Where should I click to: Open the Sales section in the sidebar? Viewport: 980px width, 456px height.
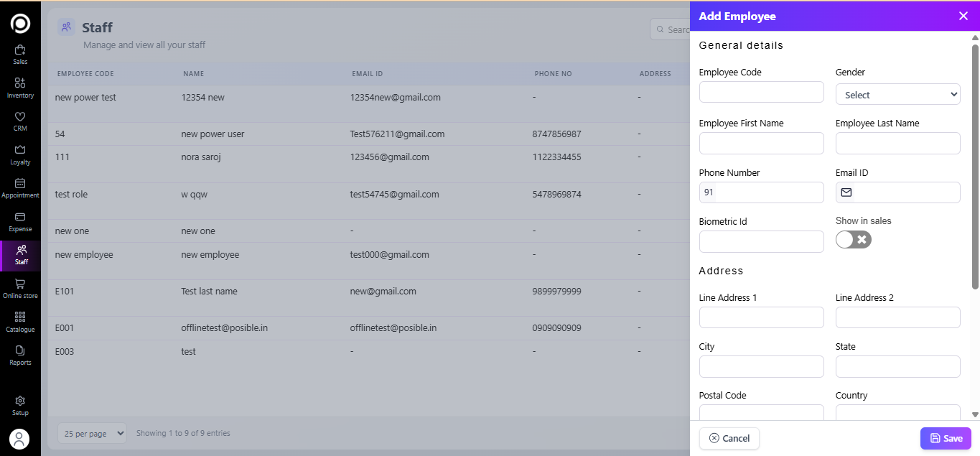point(20,54)
